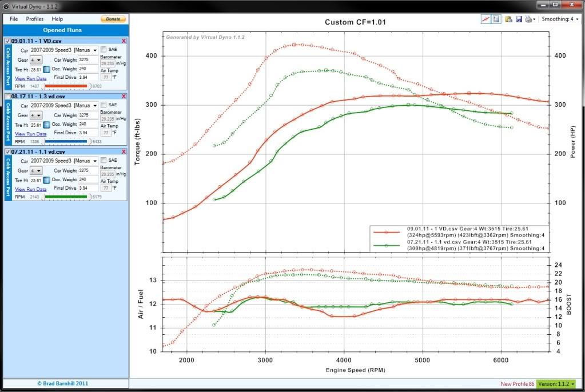
Task: Open the Profiles menu
Action: click(34, 19)
